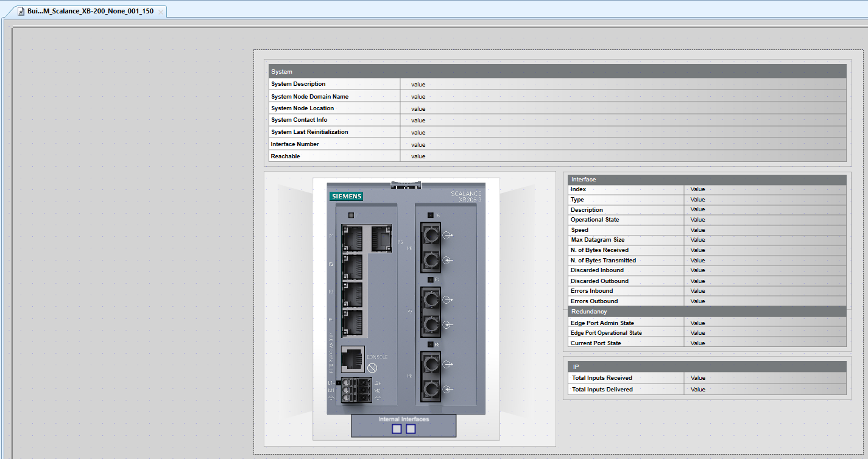Click the CONSOLE port on the device
The image size is (868, 459).
[353, 360]
